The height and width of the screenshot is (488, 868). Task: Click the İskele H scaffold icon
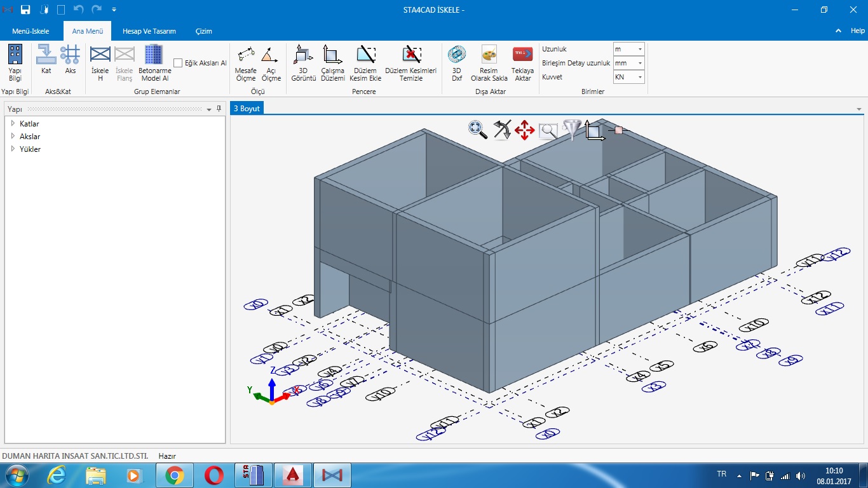click(100, 62)
